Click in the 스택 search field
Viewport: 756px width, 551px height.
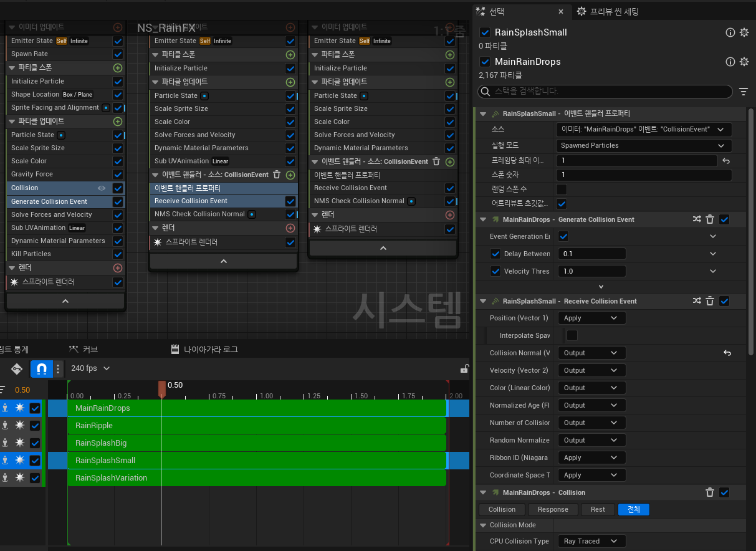click(x=605, y=91)
